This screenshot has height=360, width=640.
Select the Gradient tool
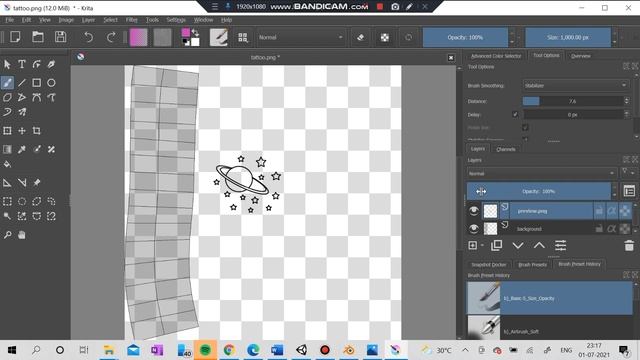pos(7,149)
